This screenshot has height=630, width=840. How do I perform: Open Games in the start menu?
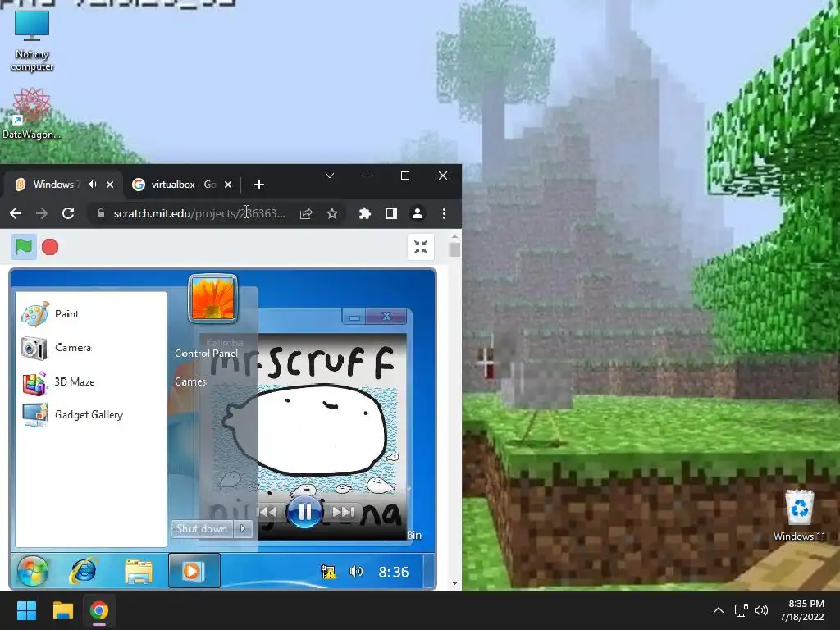(190, 381)
